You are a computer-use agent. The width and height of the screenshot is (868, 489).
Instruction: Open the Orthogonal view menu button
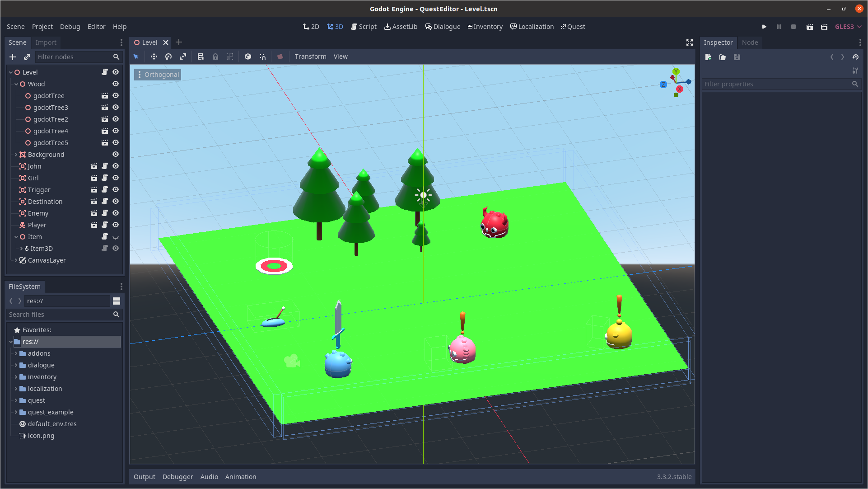point(158,75)
